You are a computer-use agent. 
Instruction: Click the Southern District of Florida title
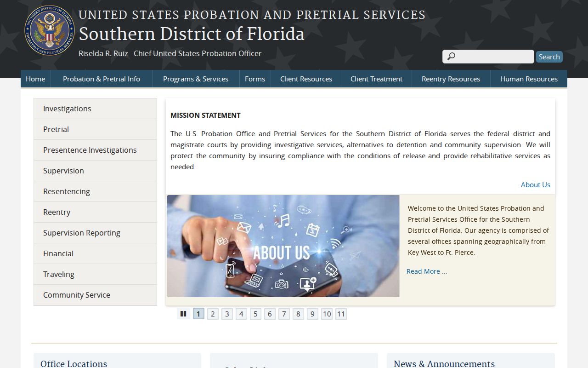coord(191,34)
